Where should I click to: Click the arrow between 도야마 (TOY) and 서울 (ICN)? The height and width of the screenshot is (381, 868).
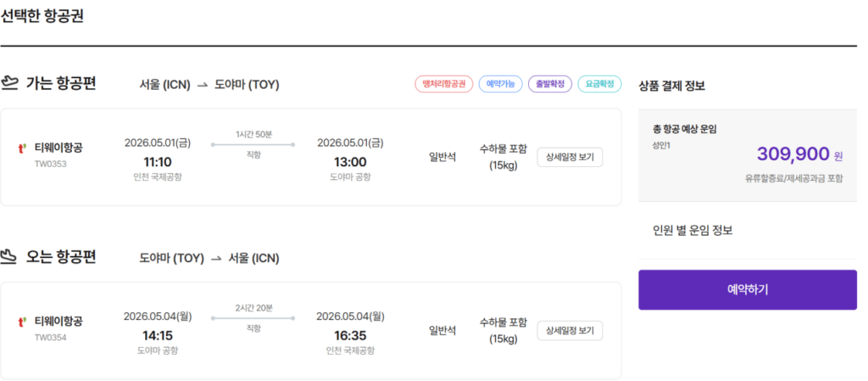pyautogui.click(x=216, y=259)
